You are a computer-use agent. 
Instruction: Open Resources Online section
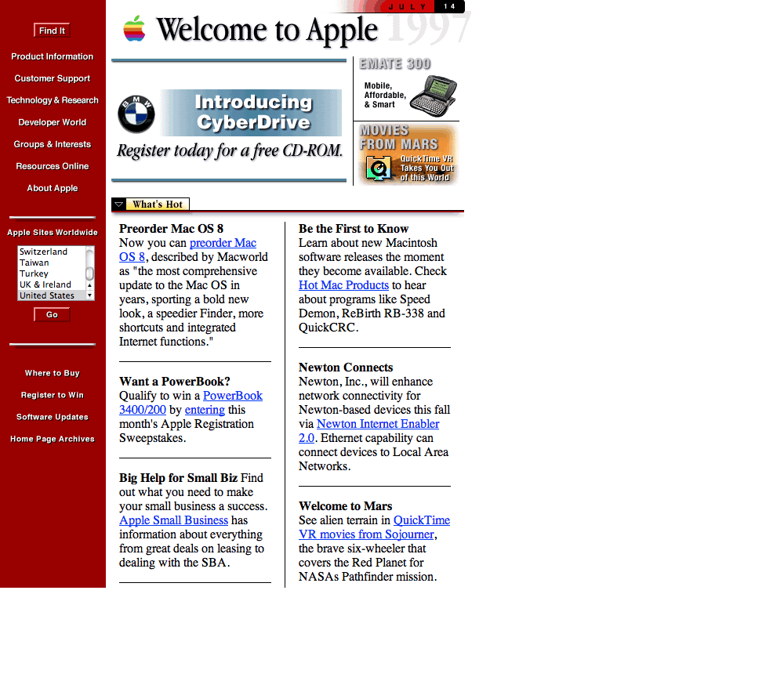(x=52, y=166)
